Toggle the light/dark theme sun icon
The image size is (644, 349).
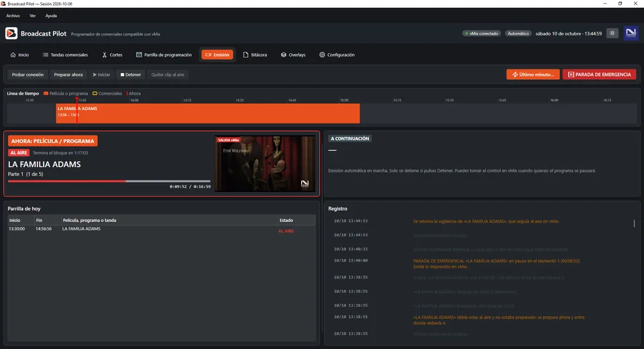click(612, 34)
